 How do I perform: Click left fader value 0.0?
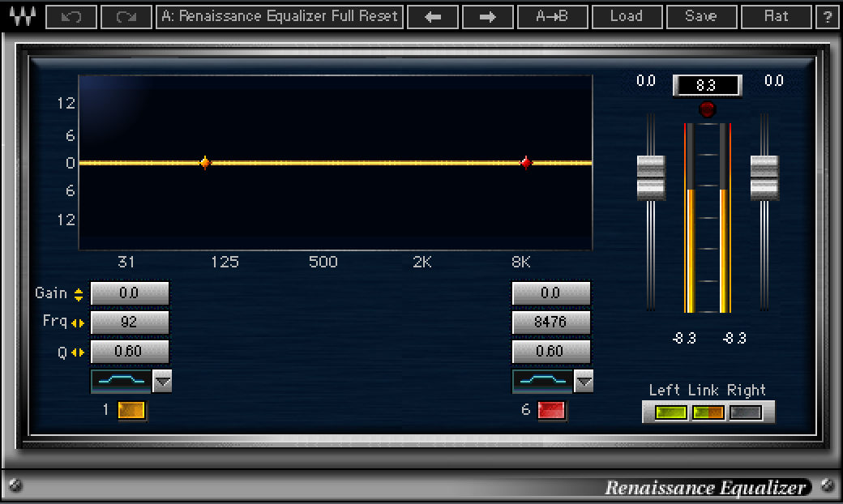[x=646, y=80]
